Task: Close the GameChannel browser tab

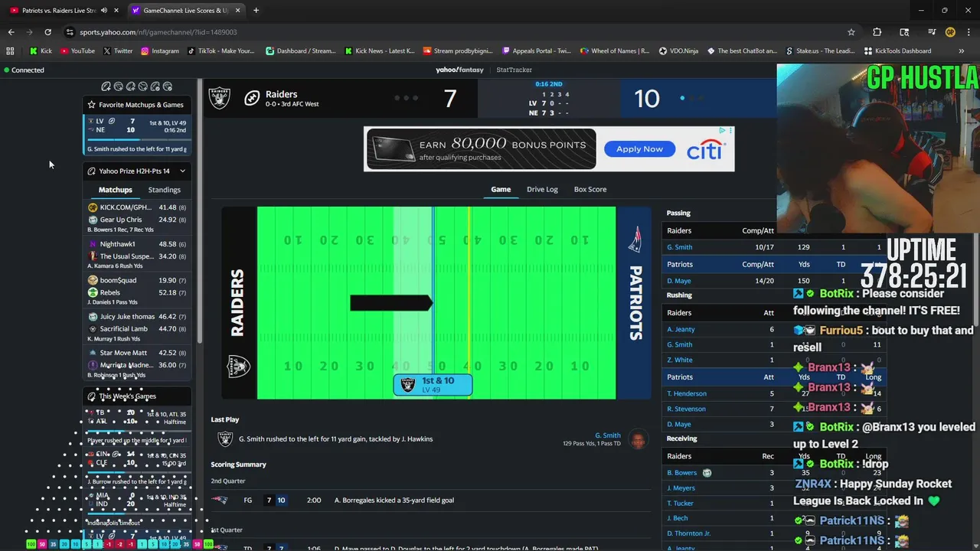Action: click(239, 11)
